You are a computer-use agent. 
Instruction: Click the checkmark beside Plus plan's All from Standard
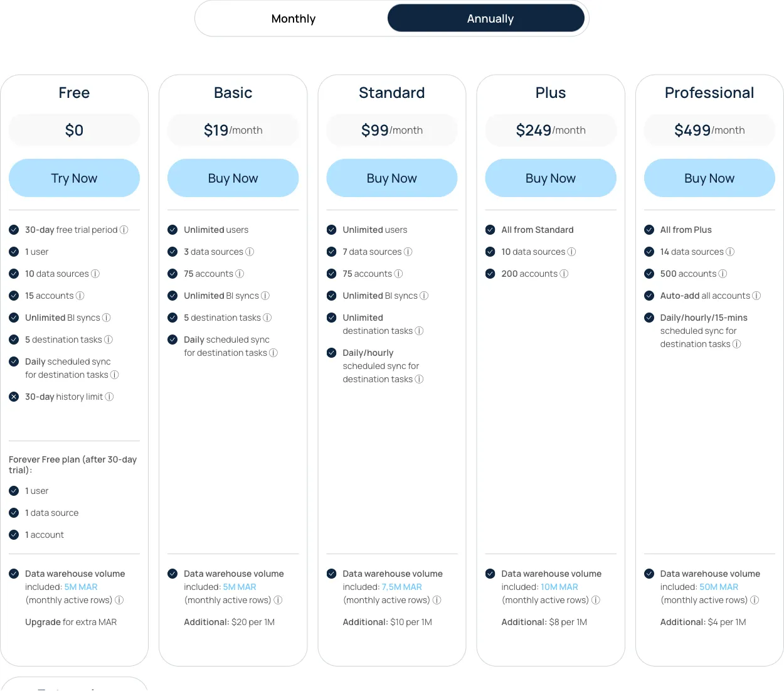coord(490,230)
